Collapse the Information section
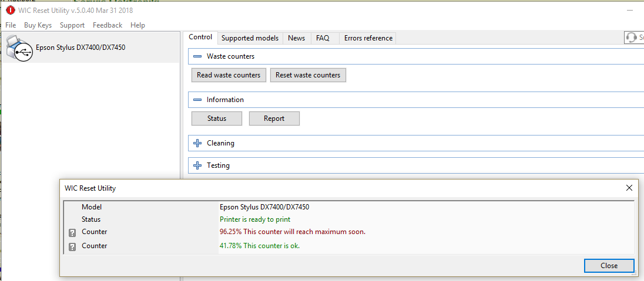This screenshot has height=281, width=644. pyautogui.click(x=197, y=100)
